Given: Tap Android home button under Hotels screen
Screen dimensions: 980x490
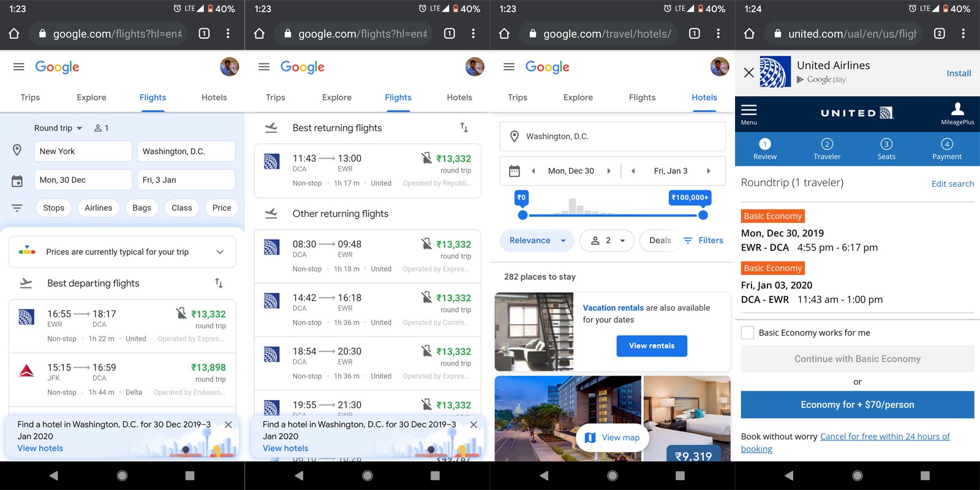Looking at the screenshot, I should click(x=612, y=476).
